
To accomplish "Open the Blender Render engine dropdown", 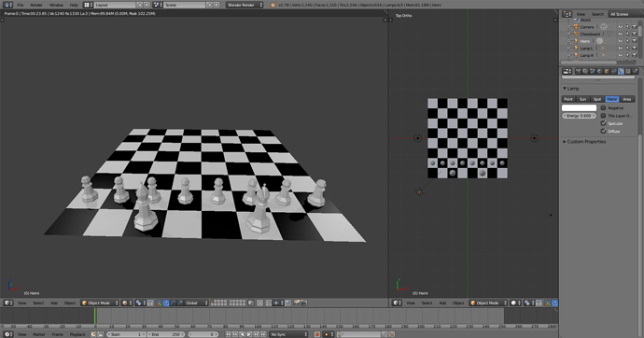I will [245, 5].
